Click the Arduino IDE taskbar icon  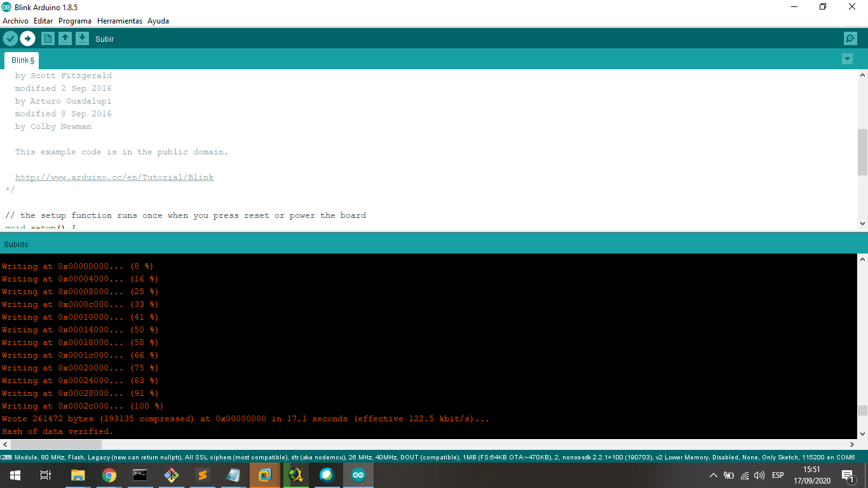click(x=358, y=475)
